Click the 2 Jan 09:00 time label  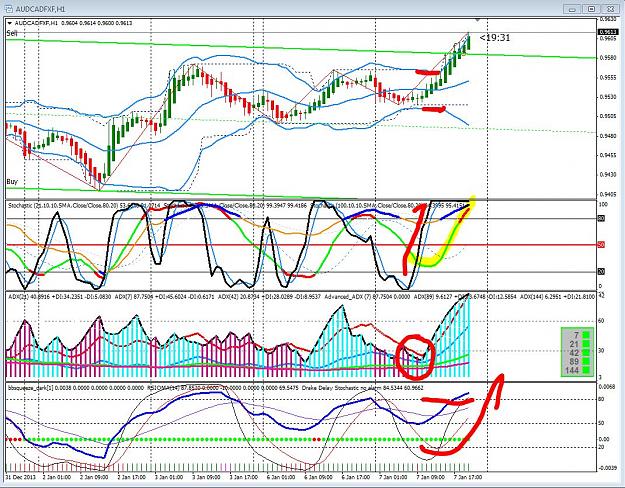[94, 477]
